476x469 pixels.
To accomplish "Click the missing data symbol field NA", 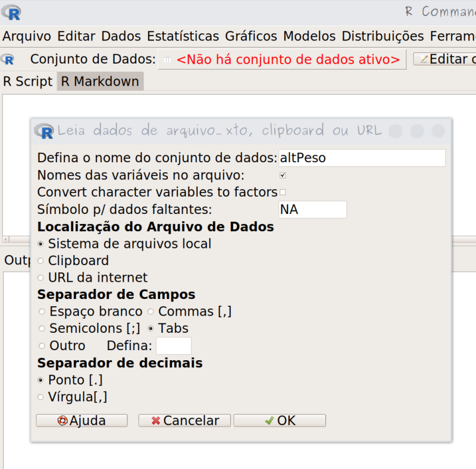I will 312,210.
